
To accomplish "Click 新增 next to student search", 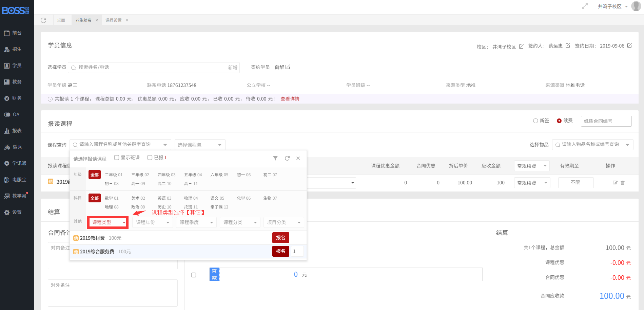I will point(233,68).
